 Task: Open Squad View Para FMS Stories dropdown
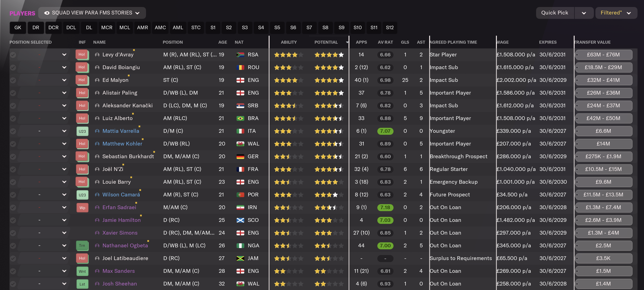(92, 13)
